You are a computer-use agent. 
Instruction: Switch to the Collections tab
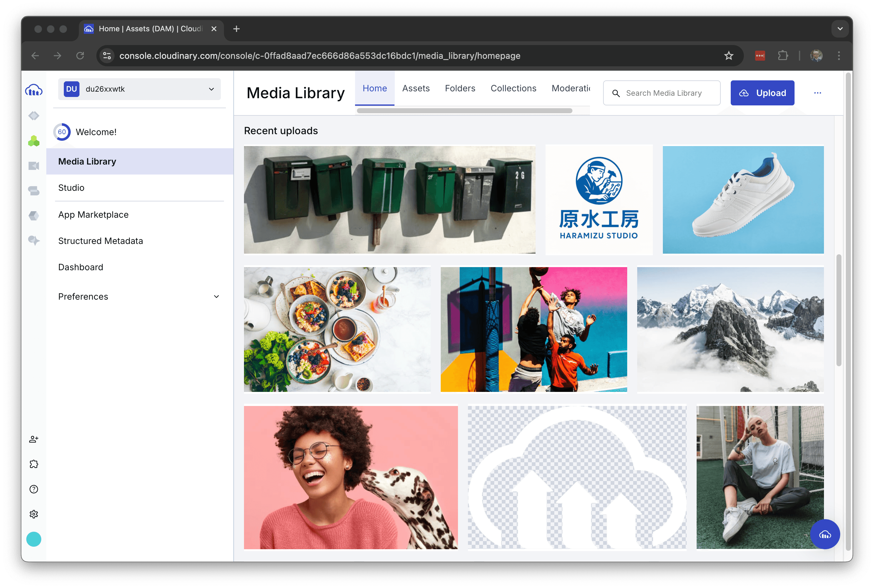(x=513, y=89)
